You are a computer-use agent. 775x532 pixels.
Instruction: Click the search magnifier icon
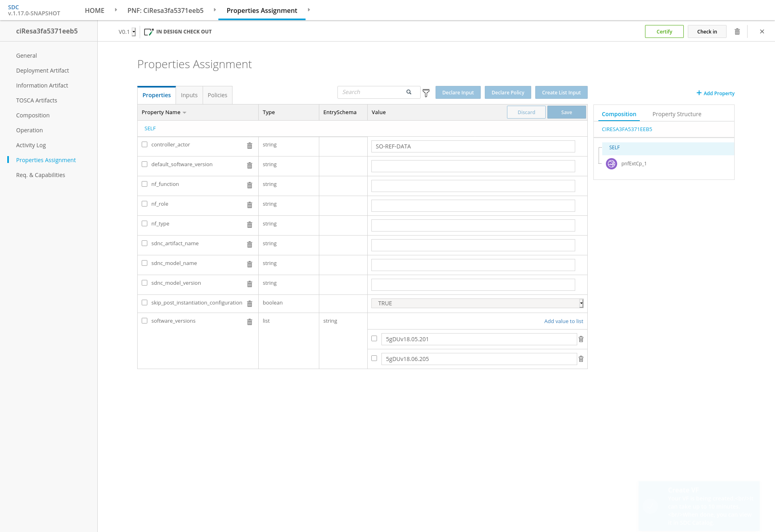click(x=409, y=92)
